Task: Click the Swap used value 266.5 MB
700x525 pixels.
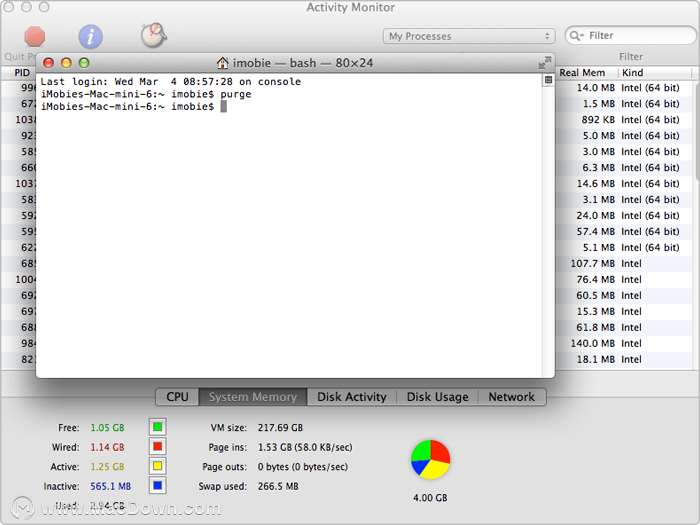Action: pyautogui.click(x=278, y=487)
